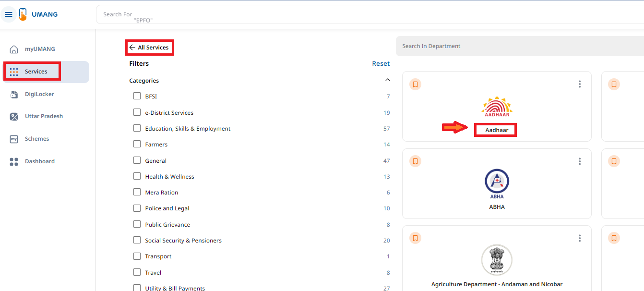The image size is (644, 291).
Task: Go to myUMANG in sidebar
Action: point(39,49)
